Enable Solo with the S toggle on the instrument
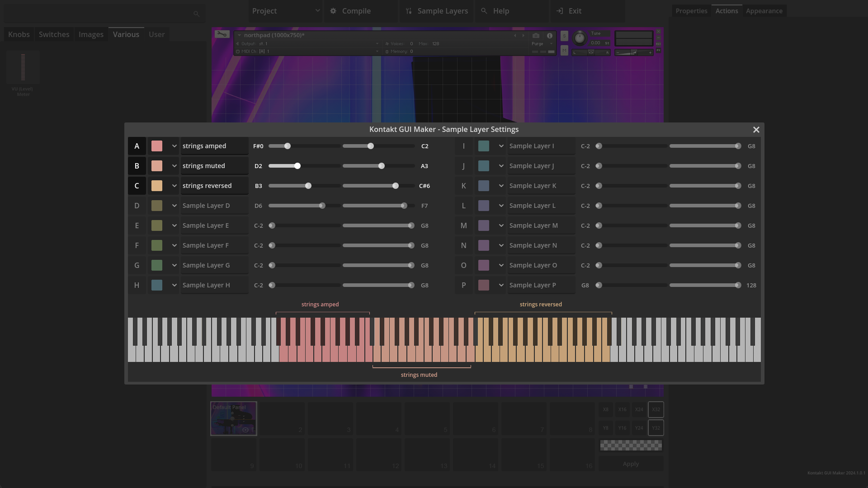 point(564,36)
